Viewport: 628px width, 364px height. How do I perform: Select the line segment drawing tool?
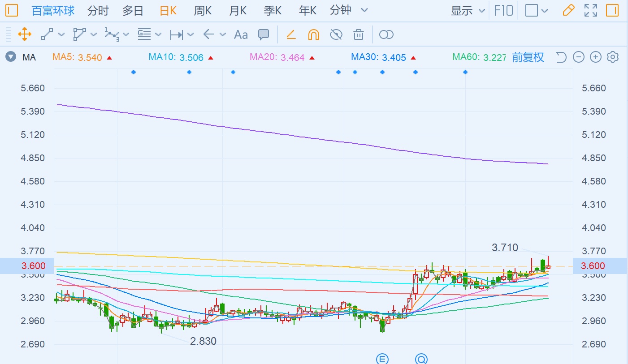(47, 34)
